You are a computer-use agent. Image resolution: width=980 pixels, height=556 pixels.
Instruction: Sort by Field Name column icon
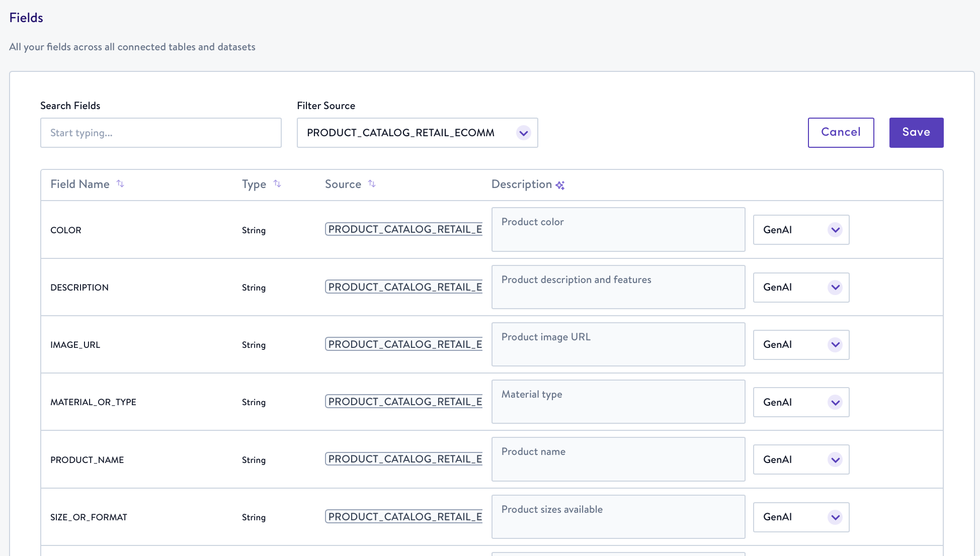[x=120, y=184]
